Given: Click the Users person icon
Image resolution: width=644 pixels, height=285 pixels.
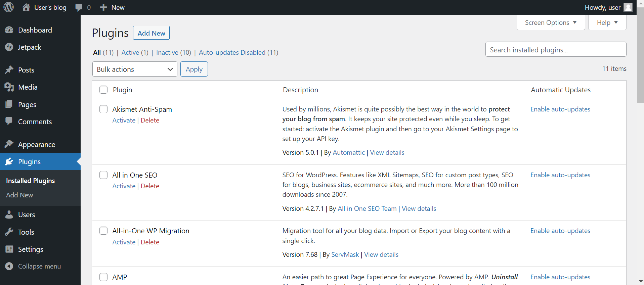Looking at the screenshot, I should click(x=9, y=215).
